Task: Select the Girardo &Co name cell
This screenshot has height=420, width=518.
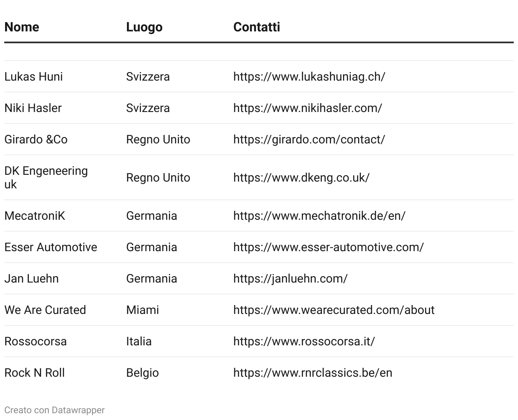Action: [x=36, y=140]
